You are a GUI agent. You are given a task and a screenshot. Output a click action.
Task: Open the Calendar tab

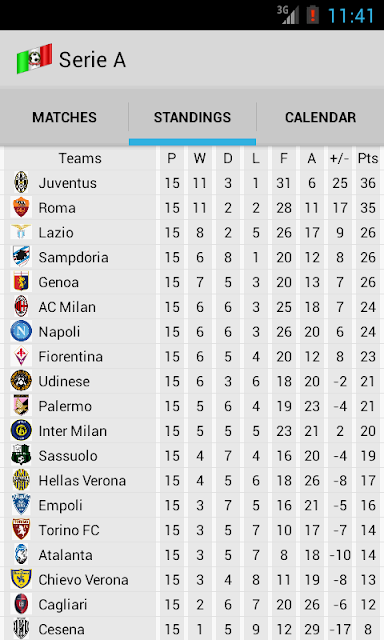pos(320,118)
